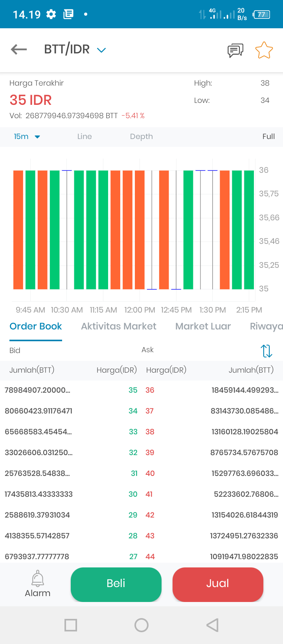This screenshot has height=644, width=283.
Task: Select the Order Book tab
Action: [x=36, y=326]
